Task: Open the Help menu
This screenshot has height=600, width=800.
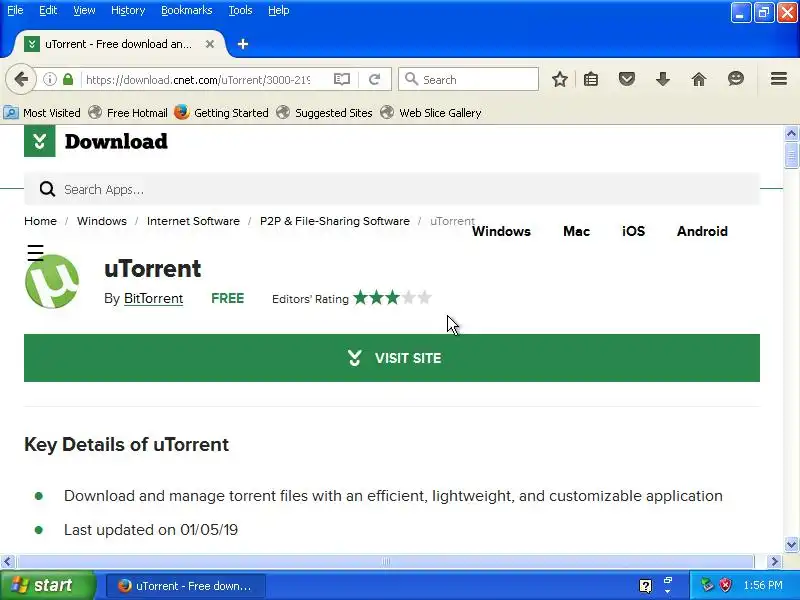Action: pyautogui.click(x=279, y=10)
